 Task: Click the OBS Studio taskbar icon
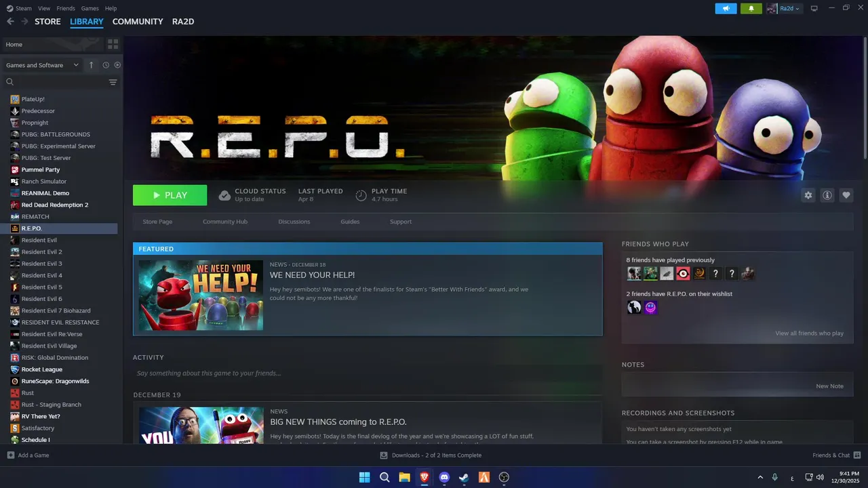(504, 477)
